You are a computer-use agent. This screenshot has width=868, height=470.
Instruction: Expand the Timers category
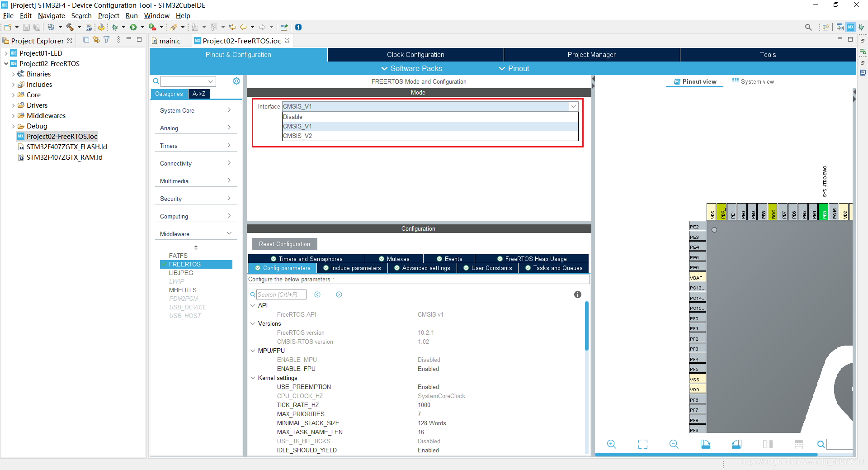(x=195, y=146)
